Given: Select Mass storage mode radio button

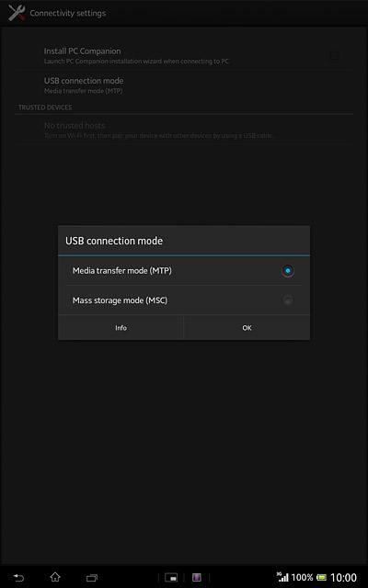Looking at the screenshot, I should pos(288,300).
